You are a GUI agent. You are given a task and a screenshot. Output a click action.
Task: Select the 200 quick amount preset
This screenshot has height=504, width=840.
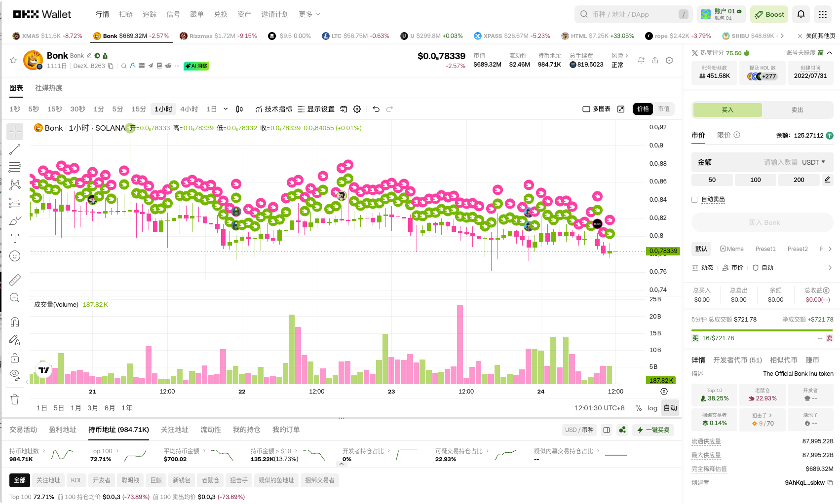click(x=798, y=180)
